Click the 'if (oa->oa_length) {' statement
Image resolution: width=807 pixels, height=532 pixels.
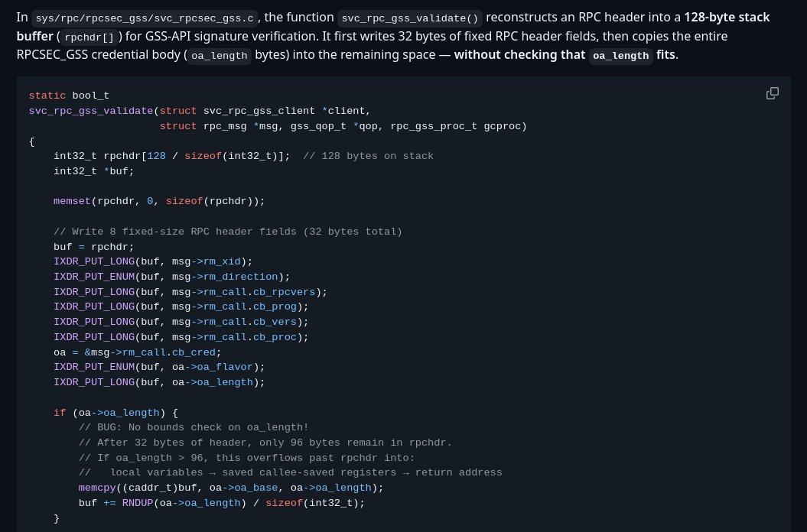[116, 413]
